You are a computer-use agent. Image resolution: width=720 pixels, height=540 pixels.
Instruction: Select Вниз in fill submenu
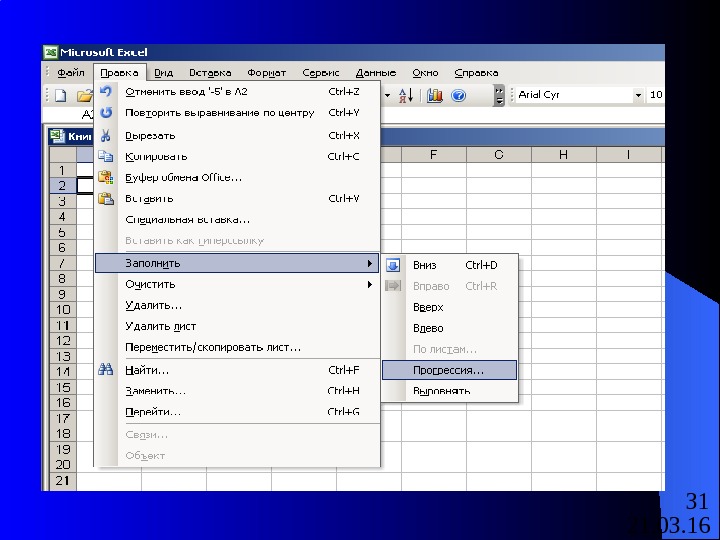point(450,265)
